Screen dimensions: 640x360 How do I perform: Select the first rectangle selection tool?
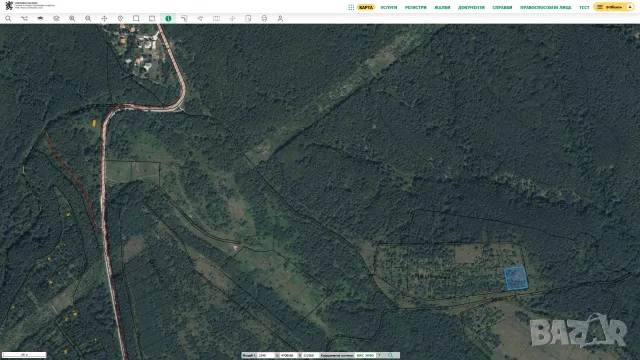136,18
